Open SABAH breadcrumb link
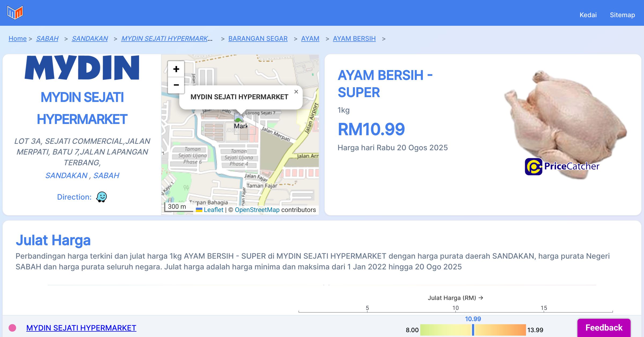Image resolution: width=644 pixels, height=337 pixels. pyautogui.click(x=47, y=39)
